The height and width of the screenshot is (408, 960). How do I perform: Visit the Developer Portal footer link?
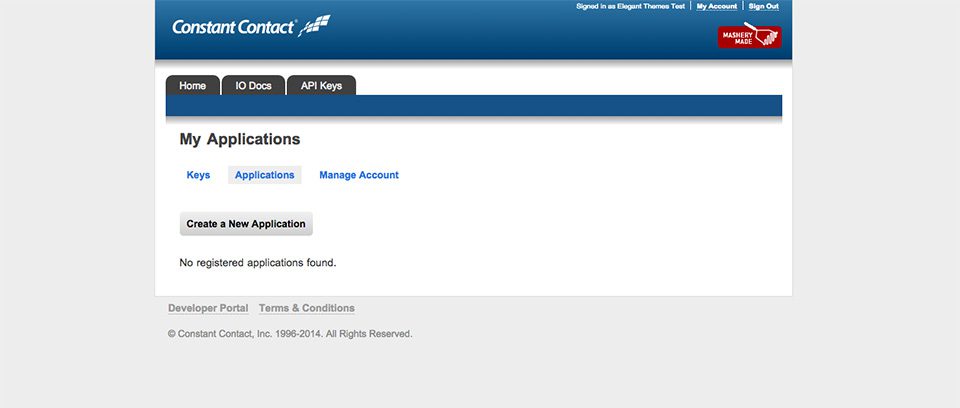[x=208, y=308]
